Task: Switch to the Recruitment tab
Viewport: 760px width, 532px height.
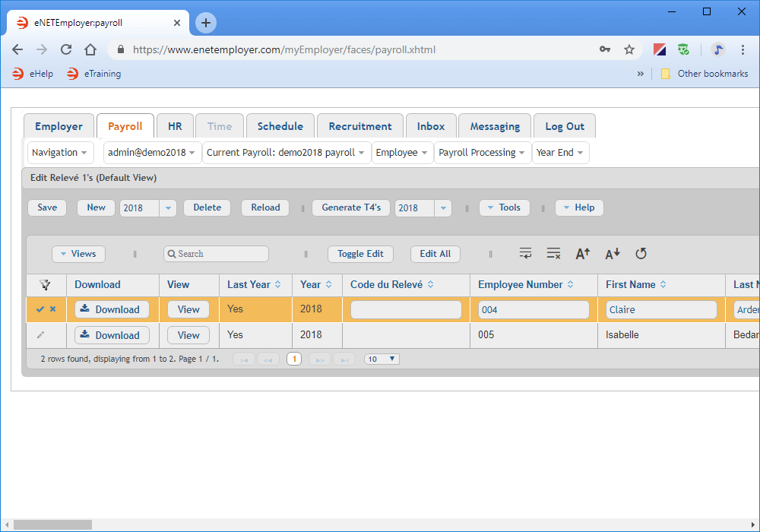Action: (x=360, y=126)
